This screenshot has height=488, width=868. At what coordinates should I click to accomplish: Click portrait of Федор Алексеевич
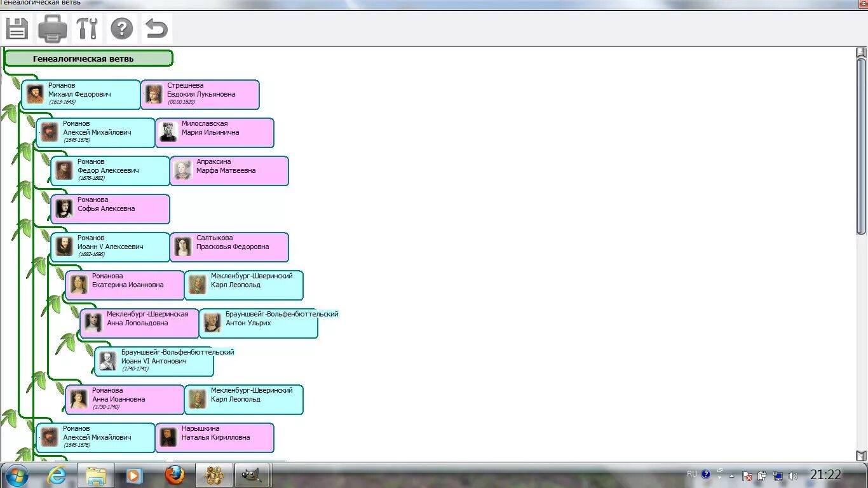click(64, 170)
